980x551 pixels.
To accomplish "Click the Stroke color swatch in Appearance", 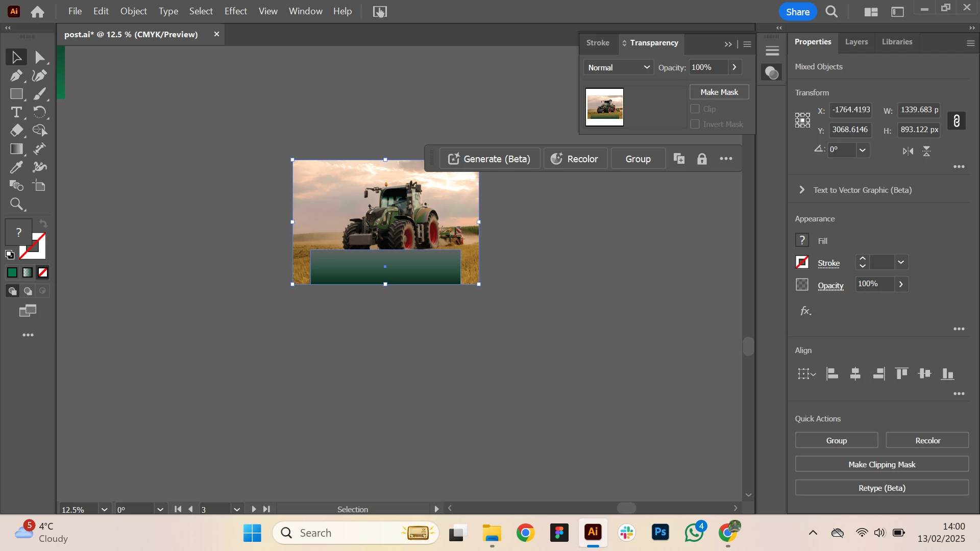I will 802,262.
